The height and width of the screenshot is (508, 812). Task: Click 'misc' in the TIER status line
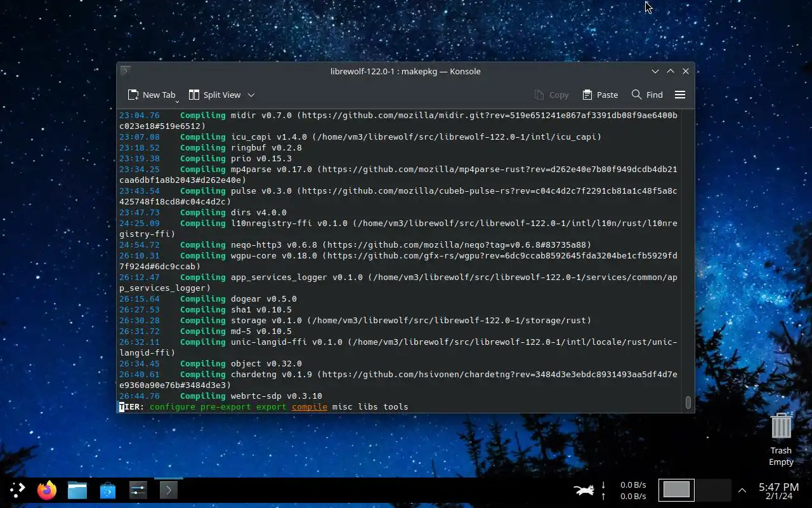(343, 406)
